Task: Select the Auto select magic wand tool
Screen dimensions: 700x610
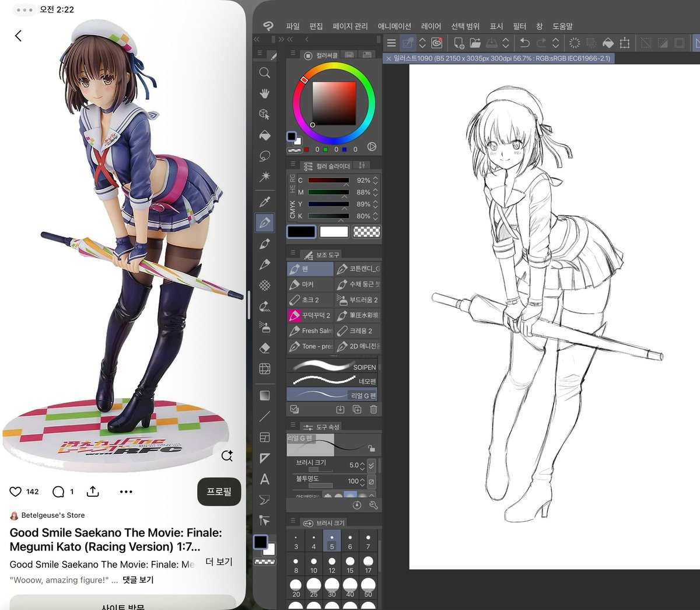Action: click(264, 176)
